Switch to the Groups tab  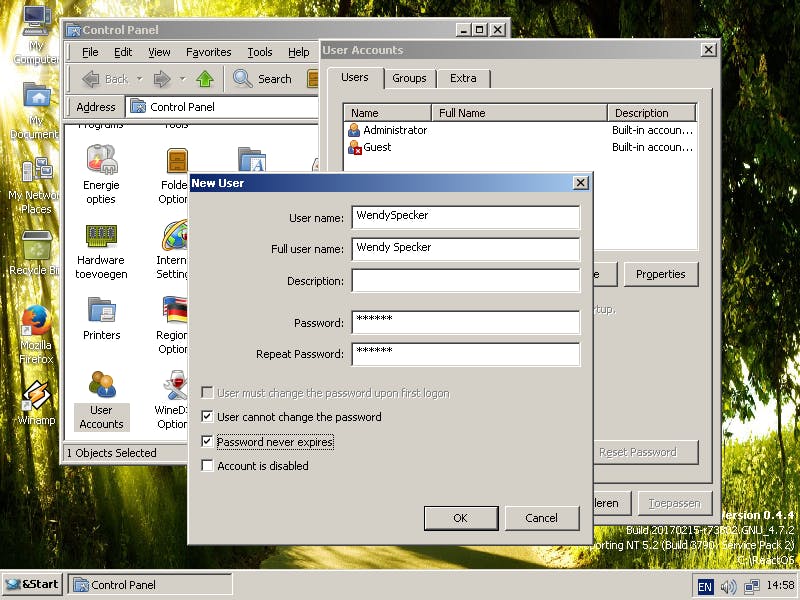pos(409,79)
